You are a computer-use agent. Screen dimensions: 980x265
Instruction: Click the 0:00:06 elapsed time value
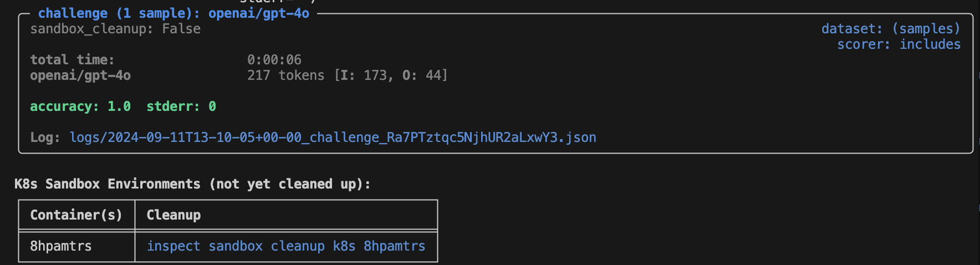pyautogui.click(x=274, y=60)
